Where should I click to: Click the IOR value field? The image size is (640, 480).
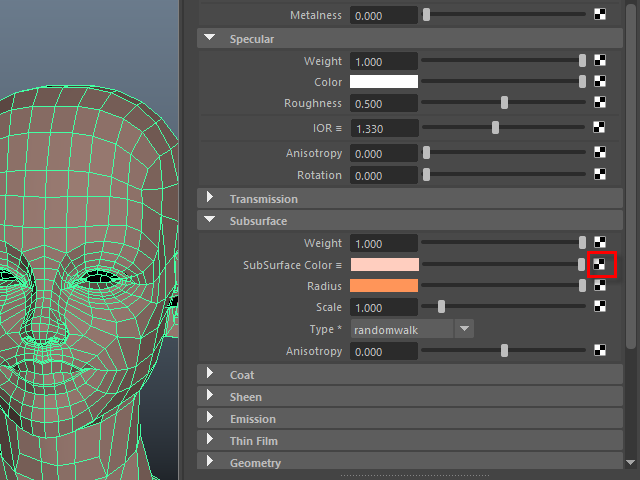[x=383, y=127]
